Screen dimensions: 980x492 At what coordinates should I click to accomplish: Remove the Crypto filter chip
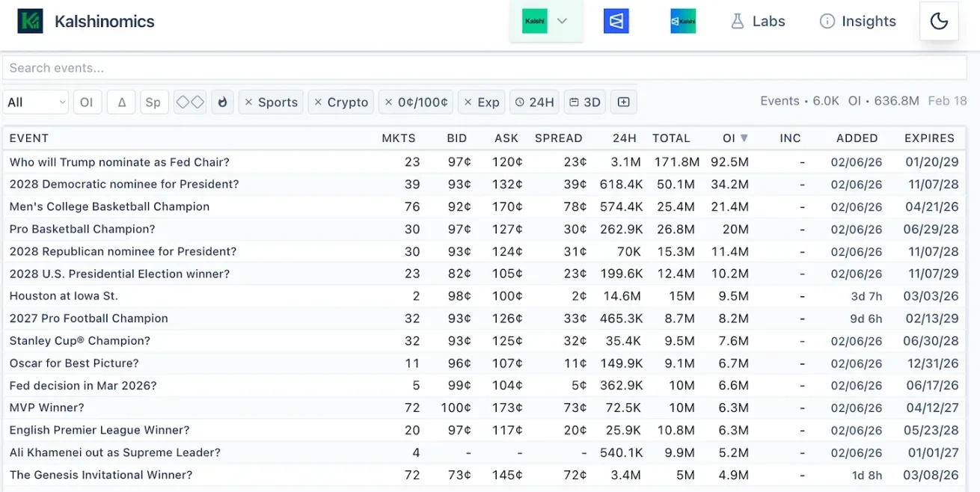(317, 102)
